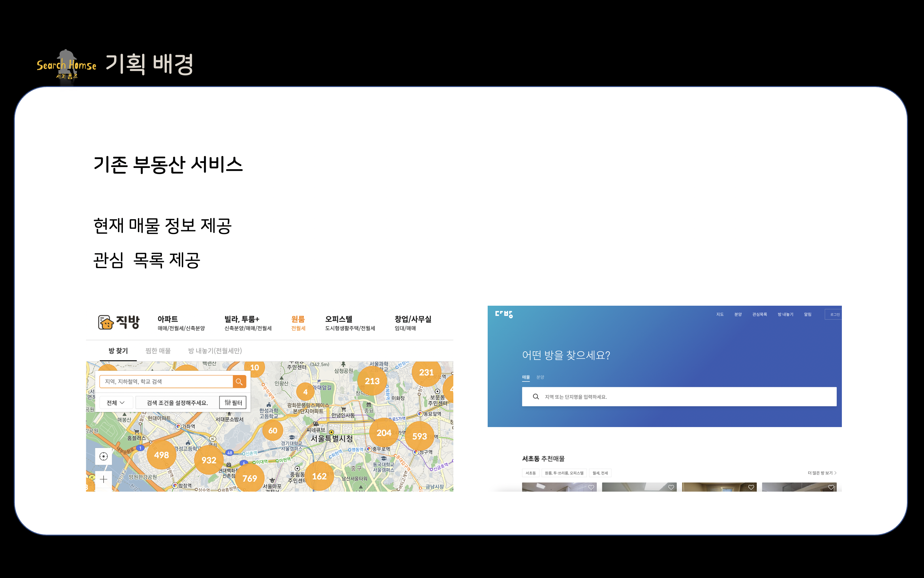Click 관심목록 in 다방 top navigation
The height and width of the screenshot is (578, 924).
[x=759, y=314]
